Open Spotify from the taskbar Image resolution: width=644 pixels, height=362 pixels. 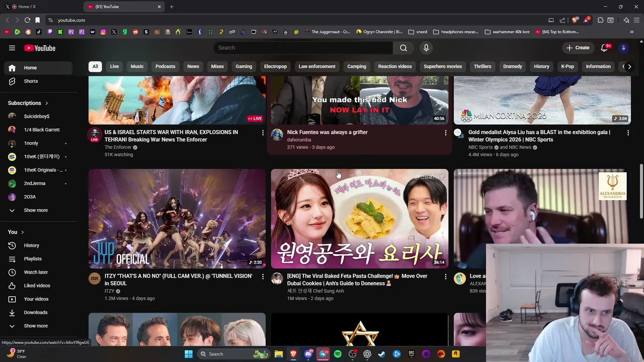(338, 354)
